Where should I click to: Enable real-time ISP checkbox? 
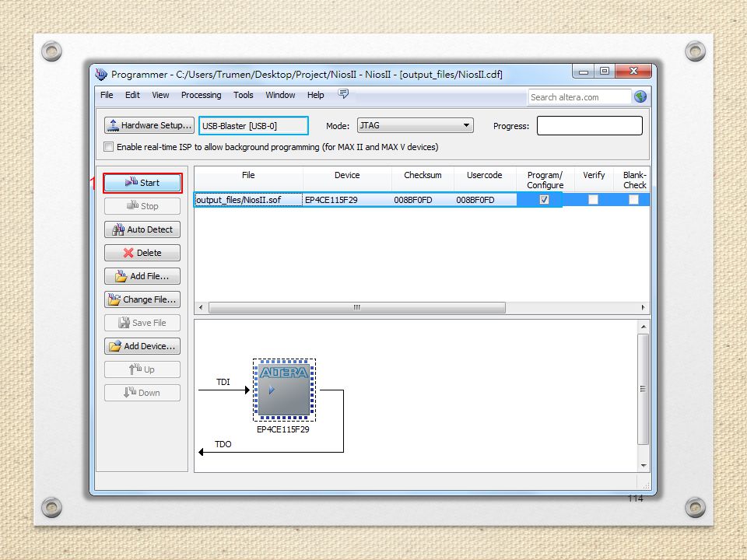(x=109, y=147)
